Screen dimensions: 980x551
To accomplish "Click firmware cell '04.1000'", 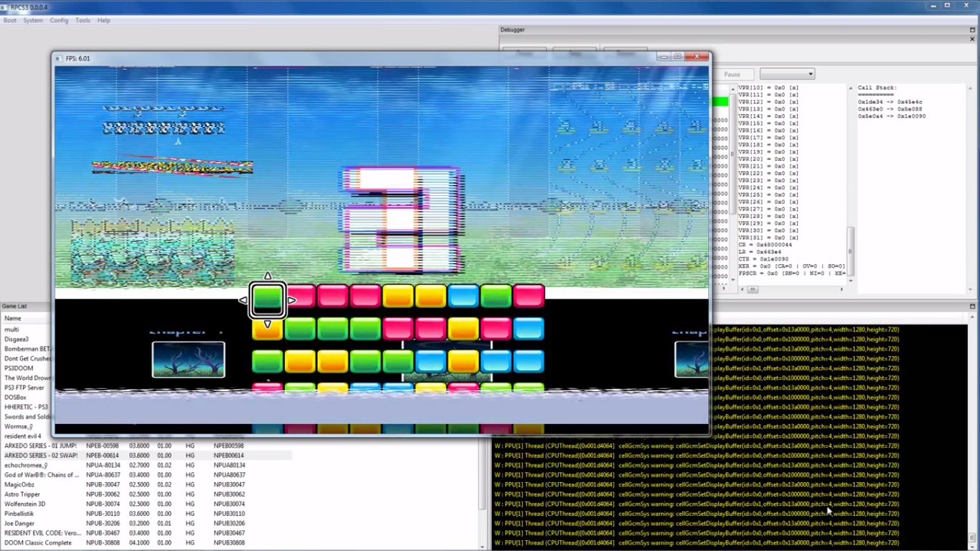I will (x=139, y=542).
